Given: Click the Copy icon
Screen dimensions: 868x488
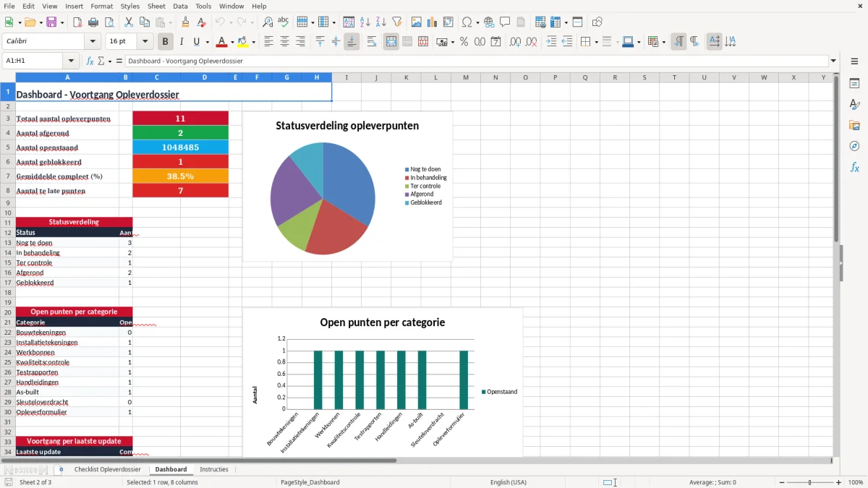Looking at the screenshot, I should (x=144, y=22).
